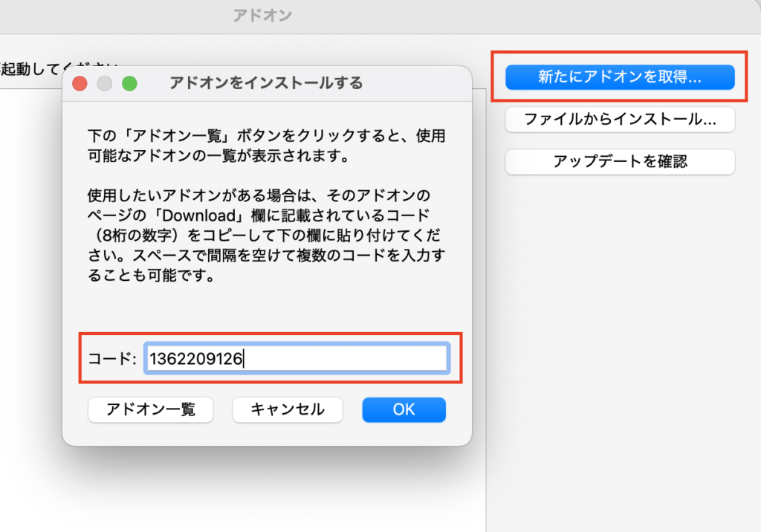Click into the コード input field
Image resolution: width=761 pixels, height=532 pixels.
coord(334,359)
